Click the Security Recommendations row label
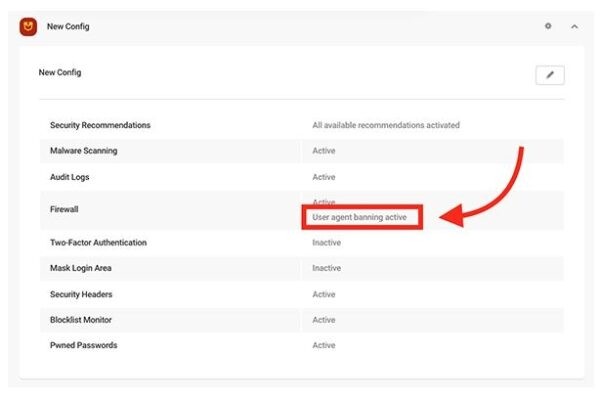 pyautogui.click(x=100, y=125)
